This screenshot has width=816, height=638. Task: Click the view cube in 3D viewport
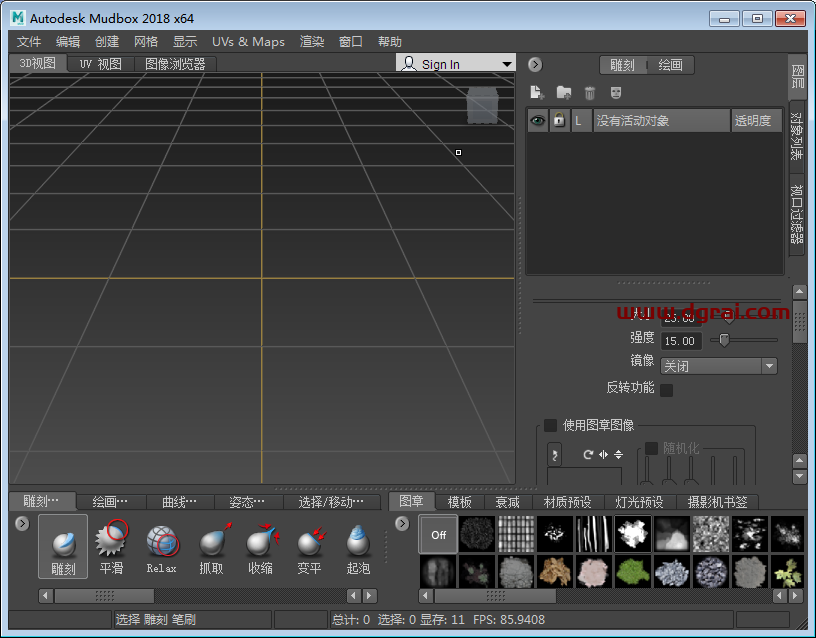482,105
